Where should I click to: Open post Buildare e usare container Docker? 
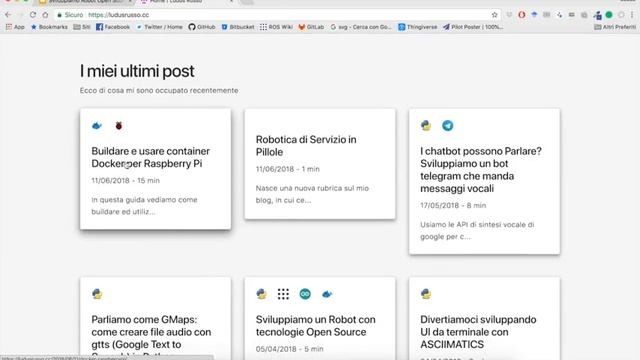(x=151, y=157)
